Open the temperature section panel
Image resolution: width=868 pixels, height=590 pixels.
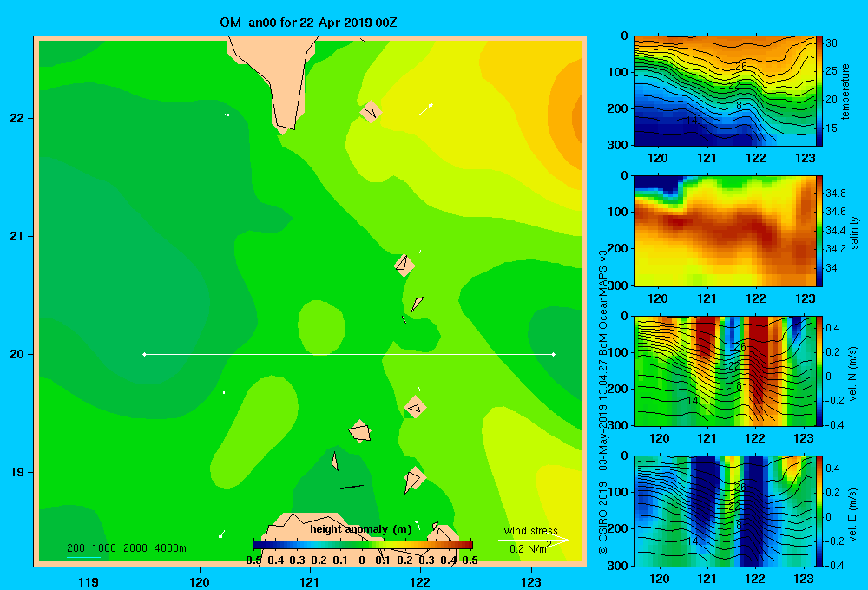click(x=724, y=91)
